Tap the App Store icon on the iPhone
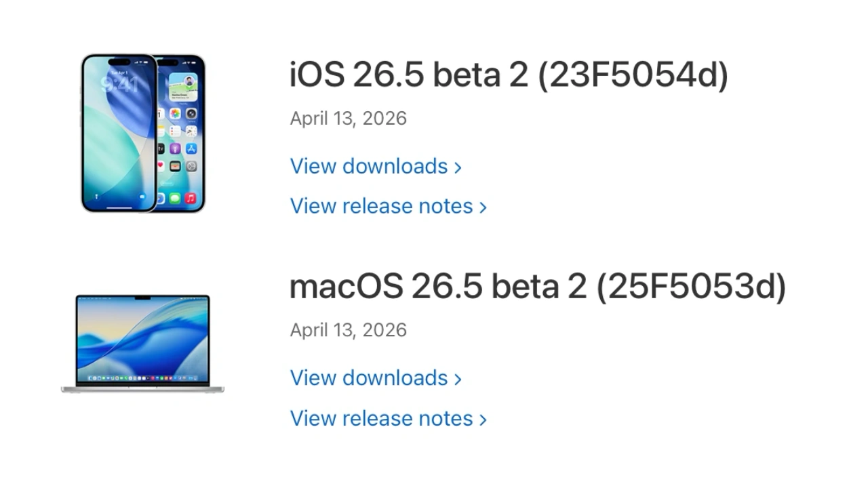 click(191, 148)
